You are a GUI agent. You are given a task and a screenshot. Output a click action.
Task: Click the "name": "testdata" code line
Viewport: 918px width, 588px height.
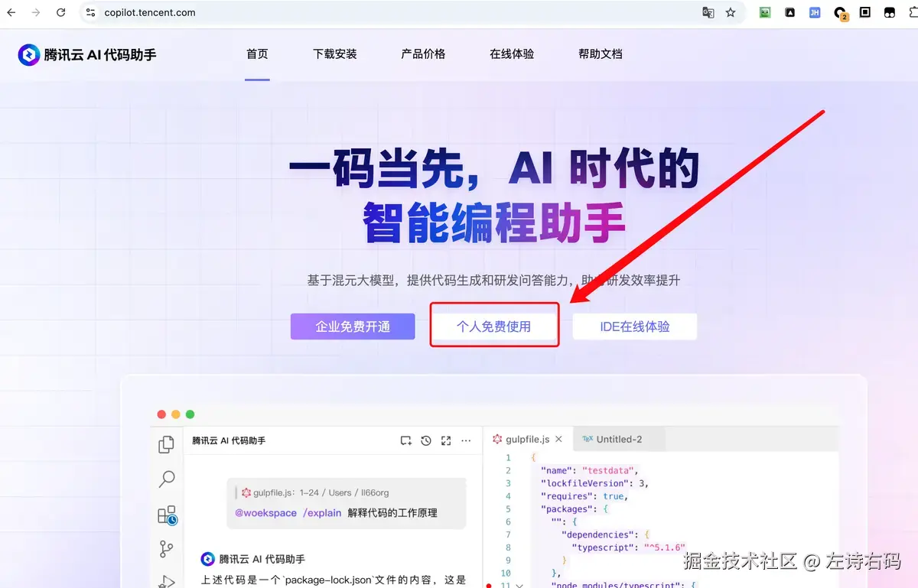click(x=590, y=470)
